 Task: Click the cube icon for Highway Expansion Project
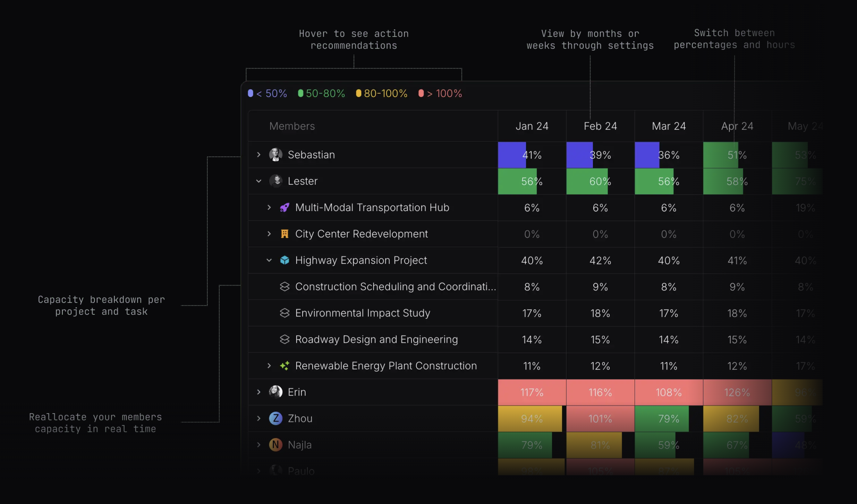[x=285, y=260]
